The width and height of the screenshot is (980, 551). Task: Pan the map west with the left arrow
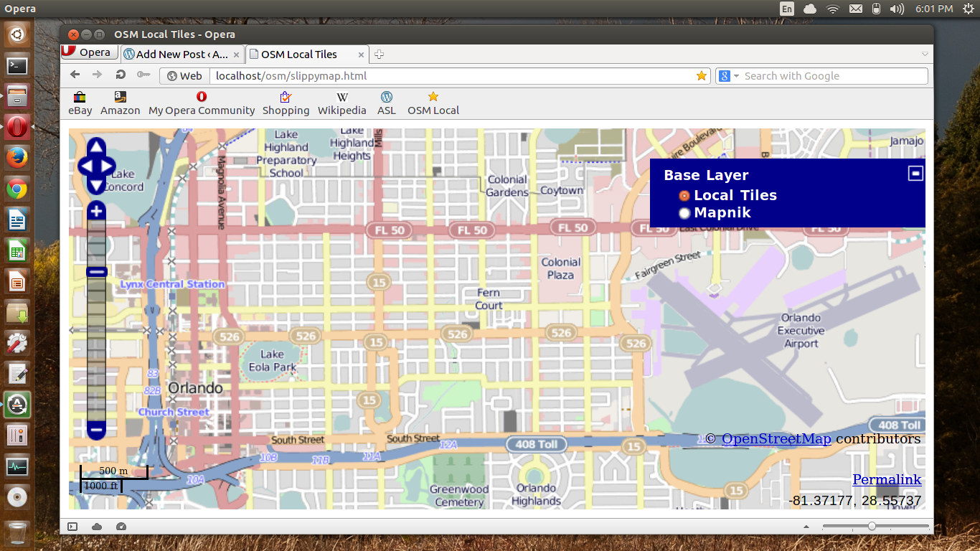85,166
